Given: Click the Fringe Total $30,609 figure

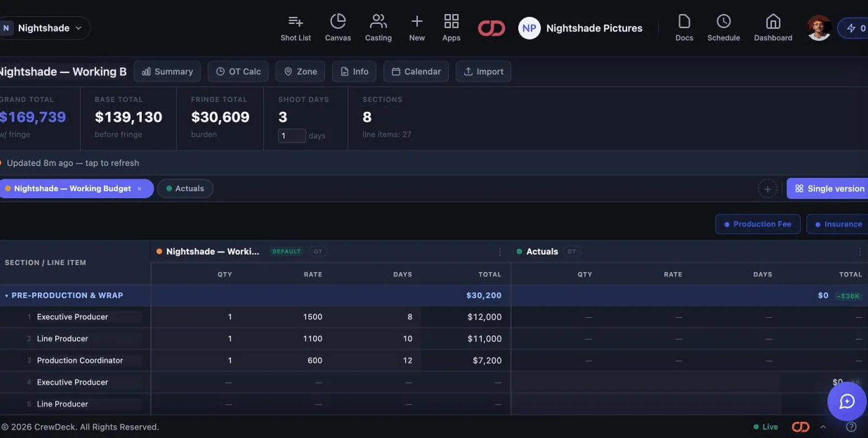Looking at the screenshot, I should click(220, 117).
